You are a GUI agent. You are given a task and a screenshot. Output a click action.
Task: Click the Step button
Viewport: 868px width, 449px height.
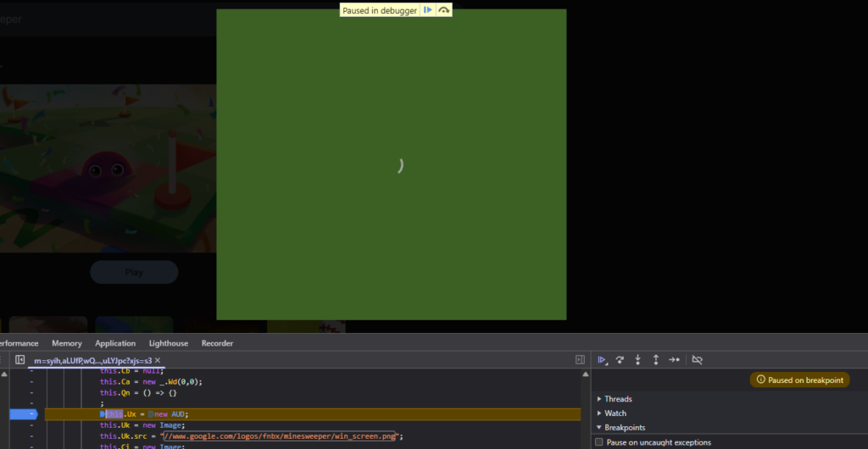674,360
